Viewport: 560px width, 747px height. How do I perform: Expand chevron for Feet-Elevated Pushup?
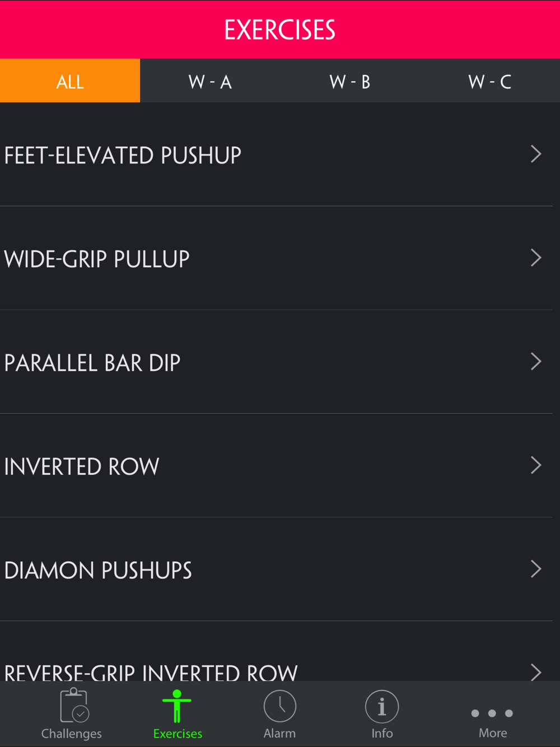(536, 154)
